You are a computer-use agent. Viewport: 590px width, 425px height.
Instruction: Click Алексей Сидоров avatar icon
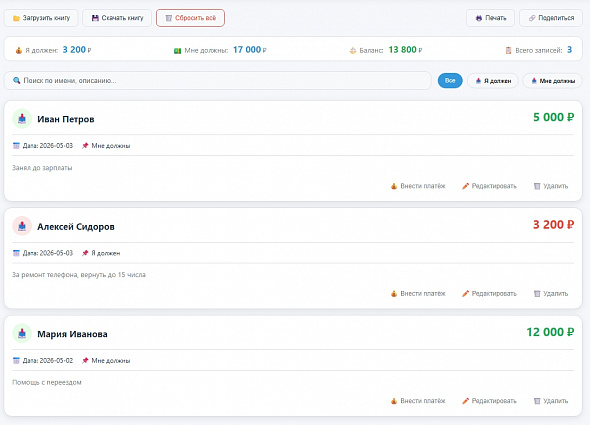point(22,226)
